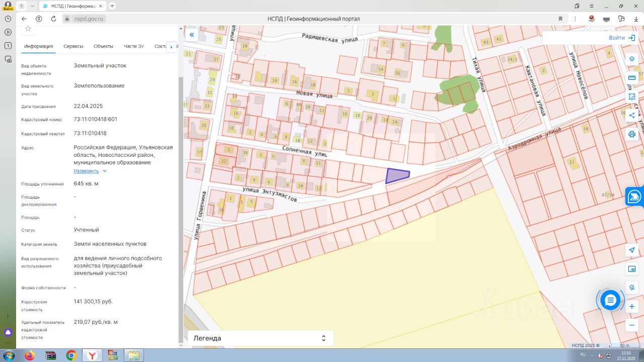Click the Войти login button
644x362 pixels.
622,38
